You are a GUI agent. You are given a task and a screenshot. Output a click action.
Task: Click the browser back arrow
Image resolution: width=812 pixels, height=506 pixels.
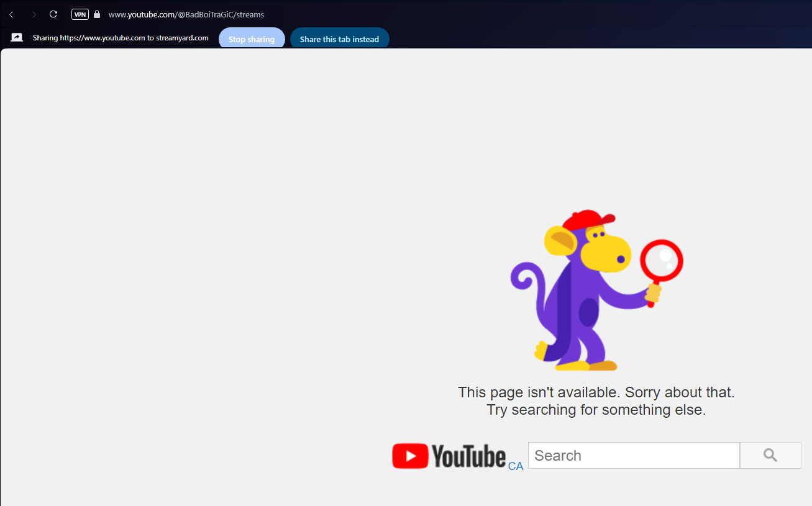[11, 14]
